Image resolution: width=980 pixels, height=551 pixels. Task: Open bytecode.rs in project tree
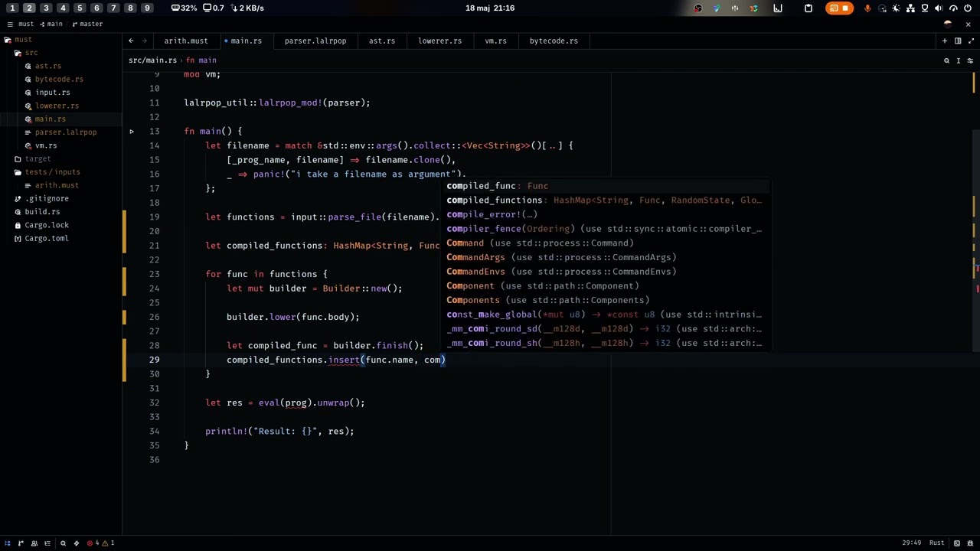pos(59,79)
